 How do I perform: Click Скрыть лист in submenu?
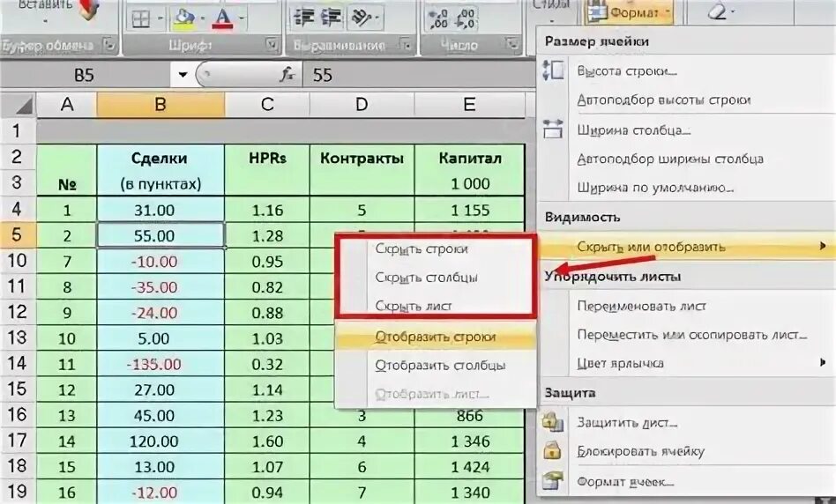(414, 306)
